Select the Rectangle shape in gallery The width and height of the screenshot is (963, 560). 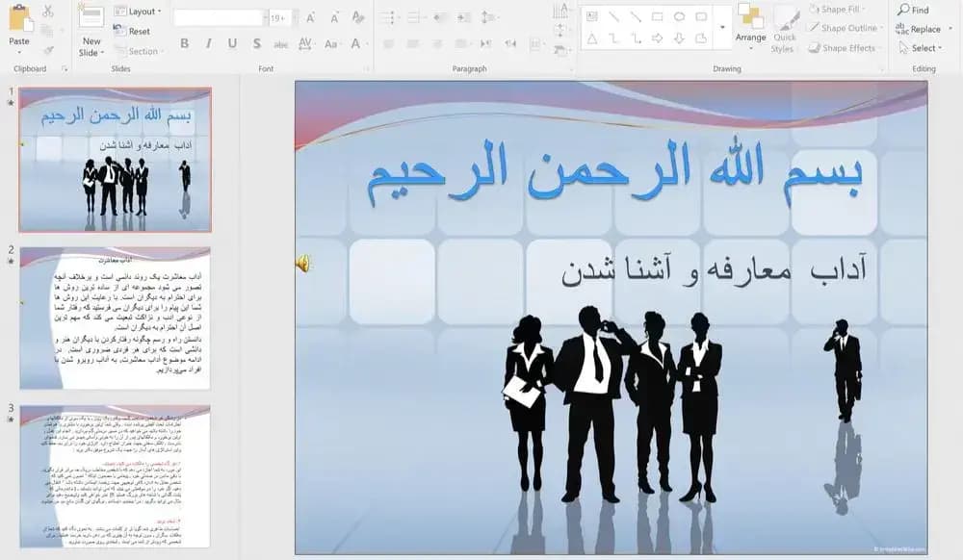click(657, 17)
